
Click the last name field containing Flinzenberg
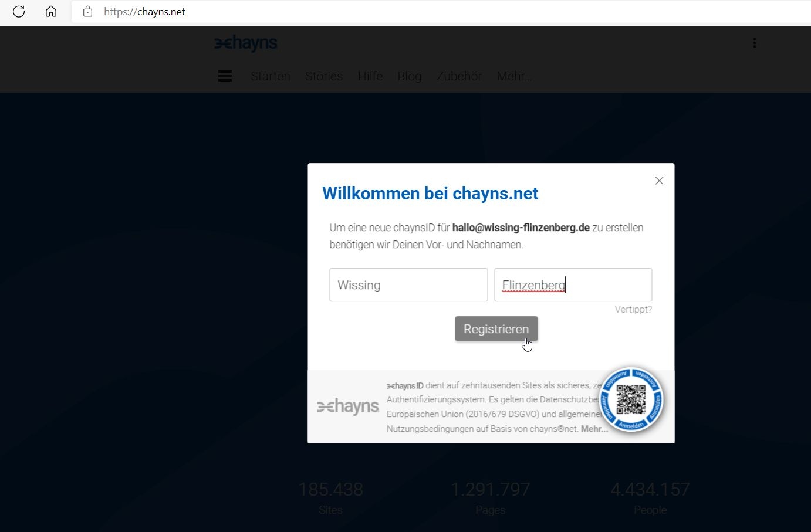pyautogui.click(x=573, y=285)
